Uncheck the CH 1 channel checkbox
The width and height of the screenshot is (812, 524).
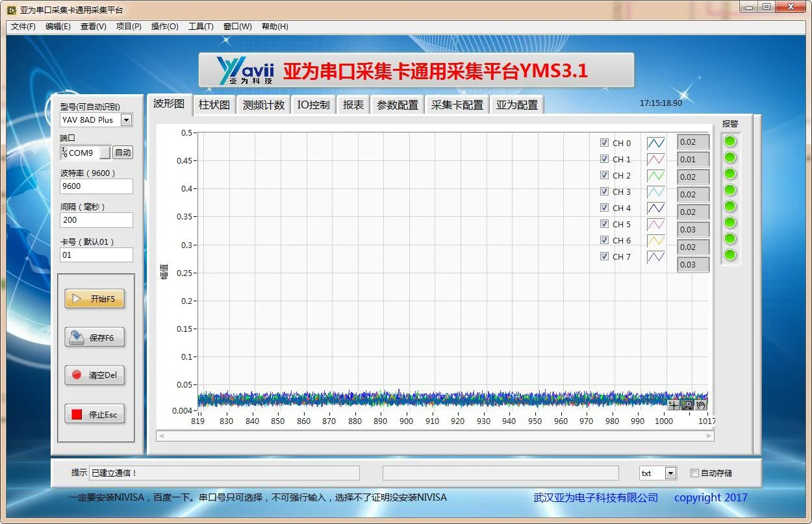click(605, 159)
